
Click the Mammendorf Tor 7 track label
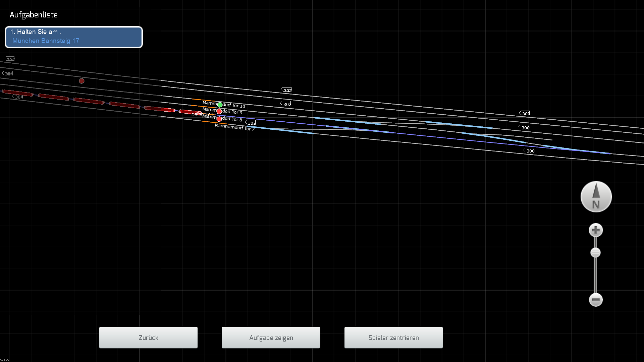click(x=234, y=127)
